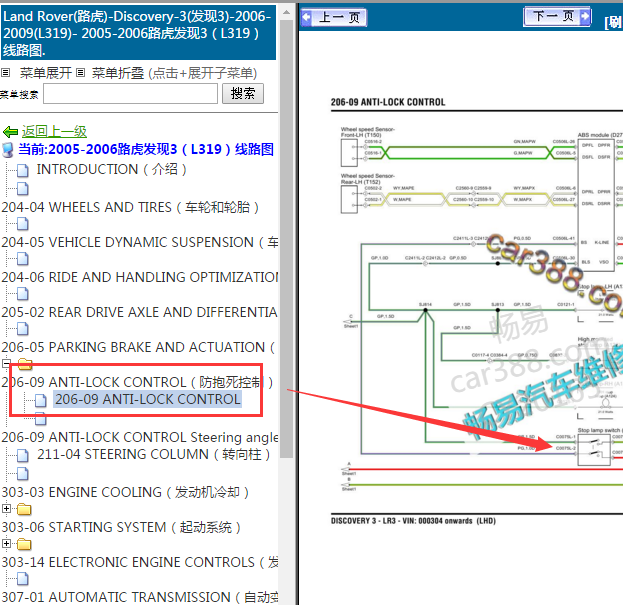The width and height of the screenshot is (623, 605).
Task: Click the page icon beside INTRODUCTION
Action: (x=23, y=170)
